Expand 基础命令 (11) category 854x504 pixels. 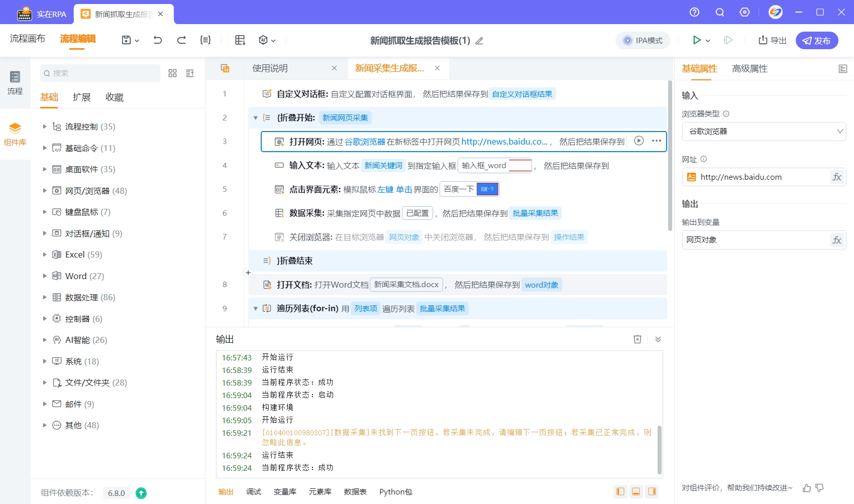tap(44, 148)
